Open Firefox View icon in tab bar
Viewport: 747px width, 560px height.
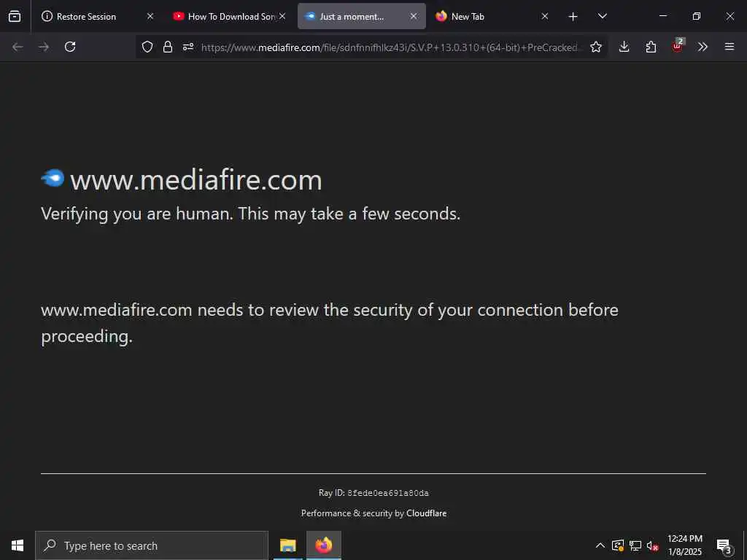click(x=15, y=16)
